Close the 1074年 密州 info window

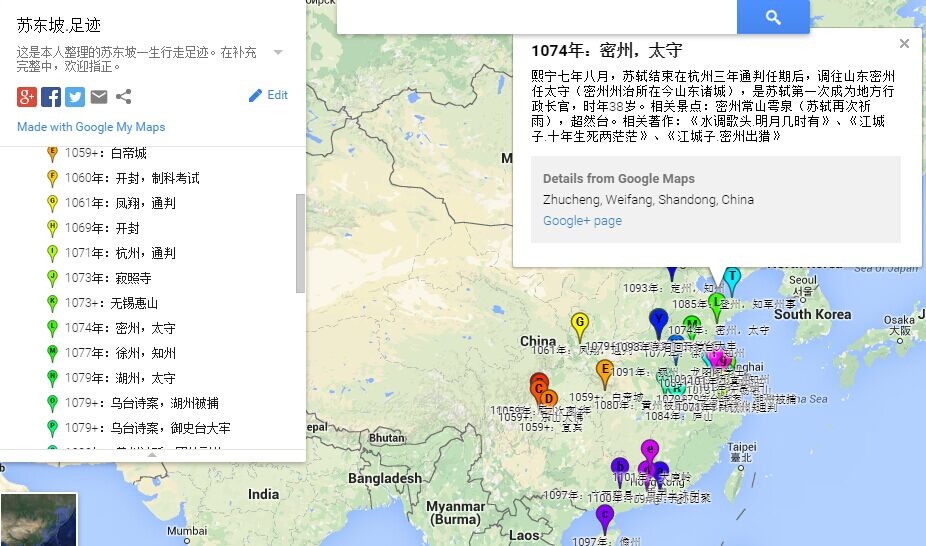[904, 44]
